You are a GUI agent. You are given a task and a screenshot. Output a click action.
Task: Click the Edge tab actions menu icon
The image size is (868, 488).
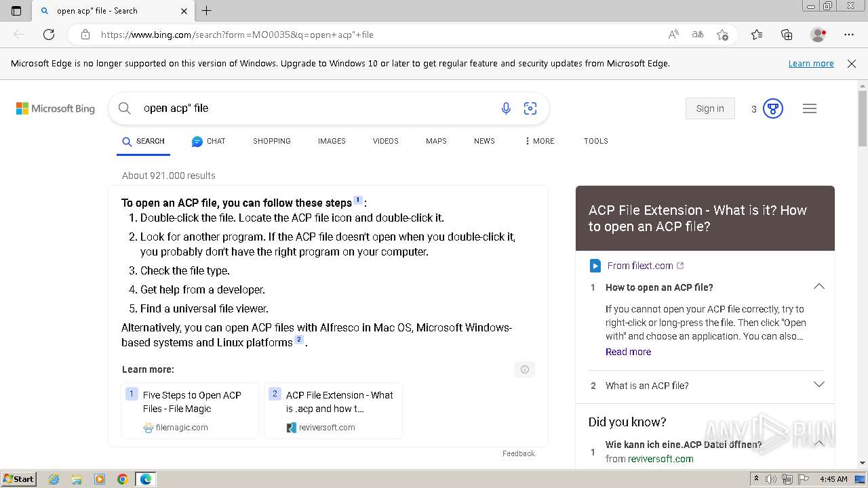click(16, 11)
